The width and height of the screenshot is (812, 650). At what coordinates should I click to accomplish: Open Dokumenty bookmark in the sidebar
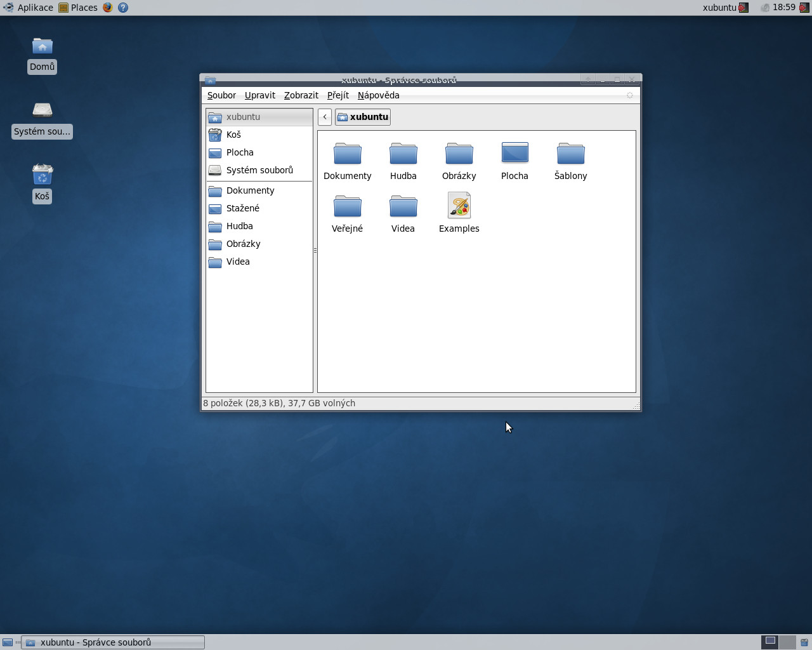point(259,190)
